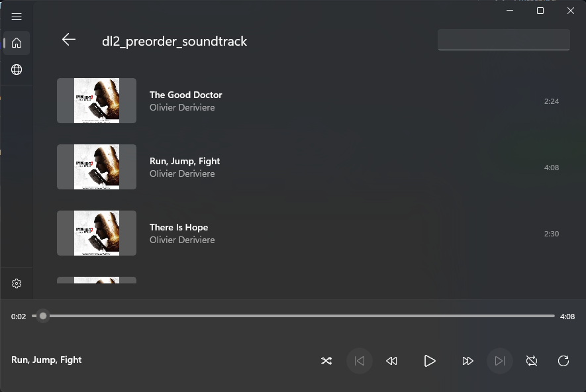Click the now playing title Run, Jump, Fight
Image resolution: width=586 pixels, height=392 pixels.
pyautogui.click(x=46, y=360)
